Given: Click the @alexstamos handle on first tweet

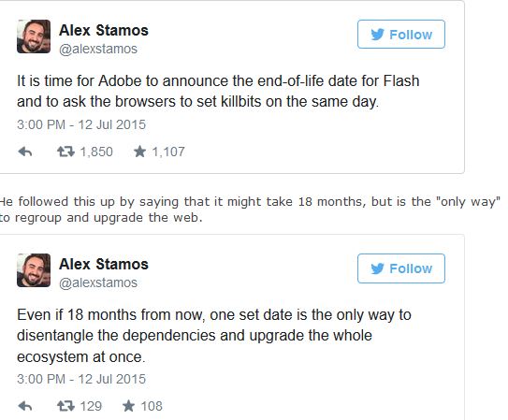Looking at the screenshot, I should [x=98, y=49].
